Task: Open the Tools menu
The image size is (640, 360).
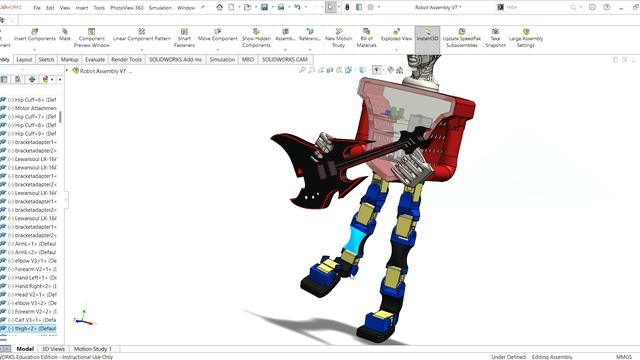Action: [99, 7]
